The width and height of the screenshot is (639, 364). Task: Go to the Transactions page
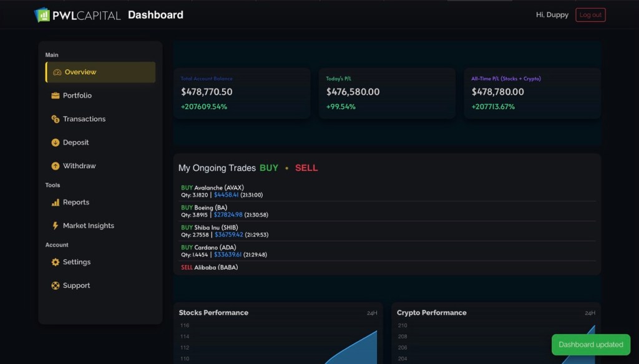(x=100, y=119)
